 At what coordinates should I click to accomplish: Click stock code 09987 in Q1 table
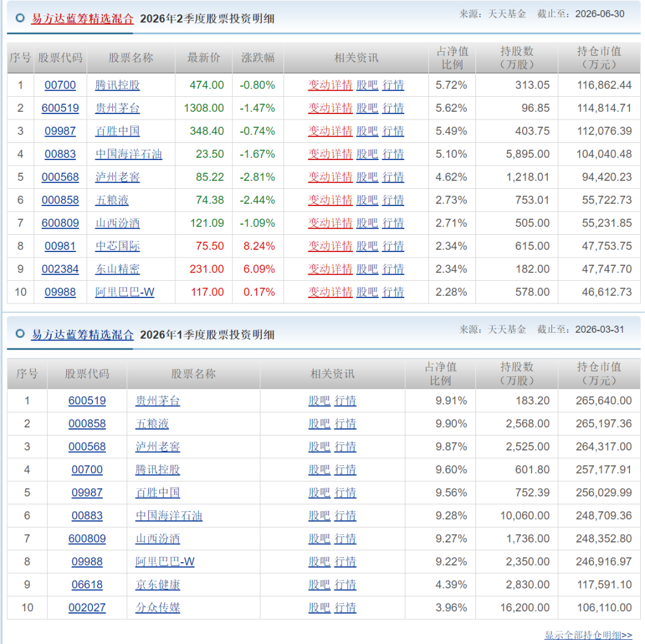coord(87,493)
